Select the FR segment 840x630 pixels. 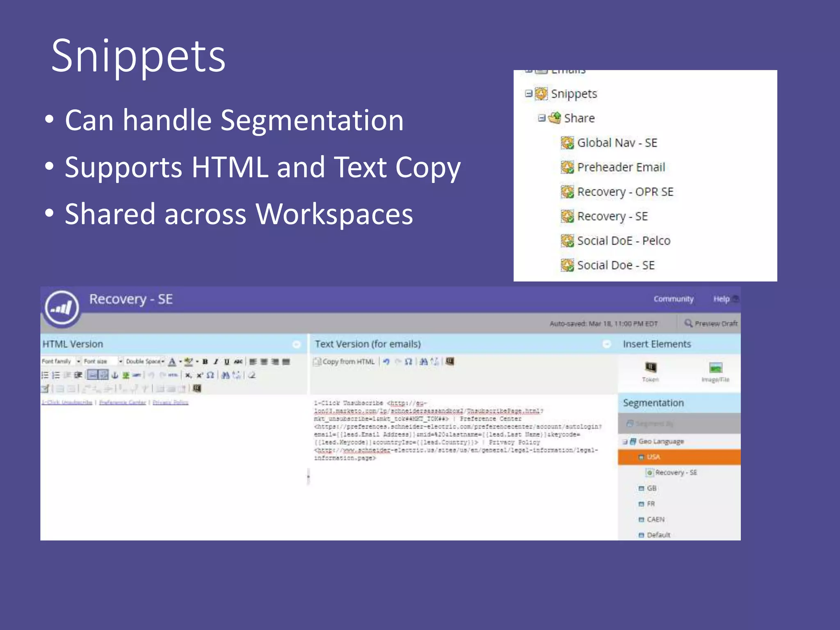click(x=647, y=504)
